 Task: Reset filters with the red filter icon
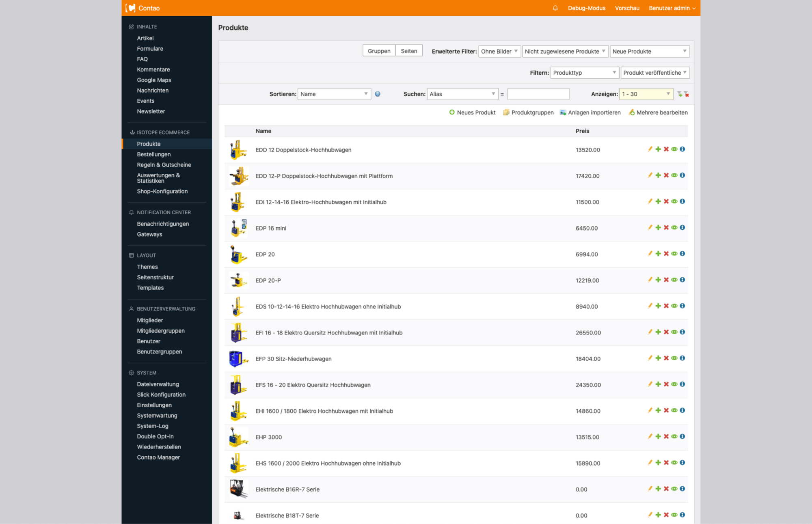click(687, 94)
